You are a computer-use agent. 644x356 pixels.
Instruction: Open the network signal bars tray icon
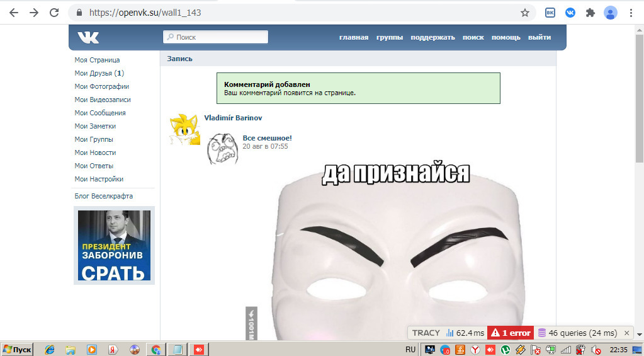click(x=565, y=350)
